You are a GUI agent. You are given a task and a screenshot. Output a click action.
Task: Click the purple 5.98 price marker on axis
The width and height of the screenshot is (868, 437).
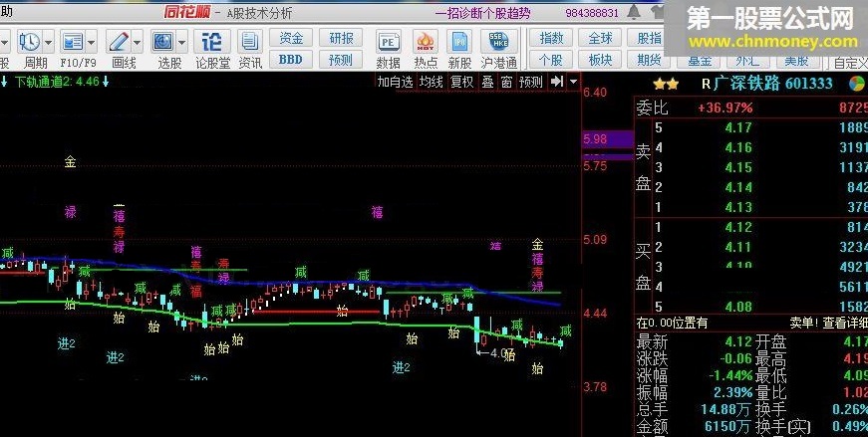coord(608,138)
